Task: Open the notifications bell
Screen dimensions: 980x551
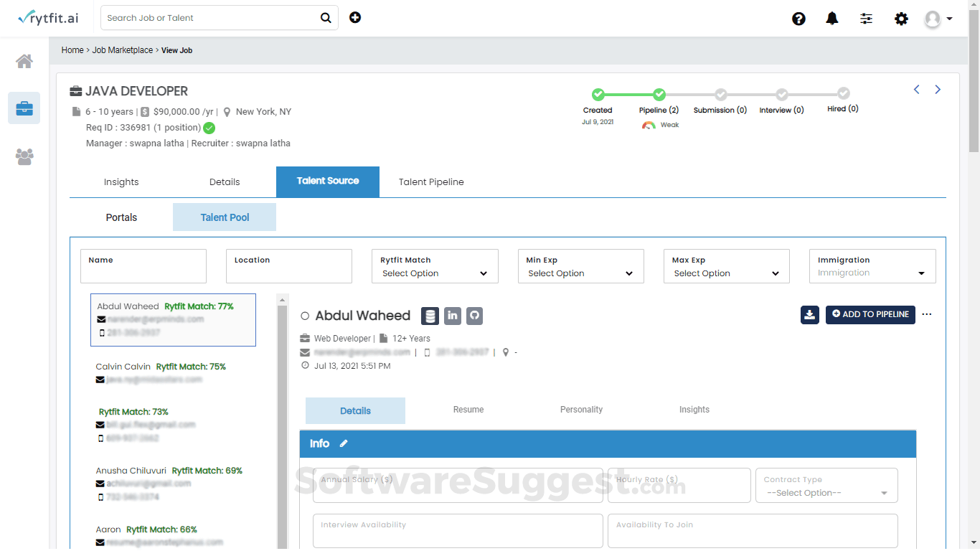Action: 832,19
